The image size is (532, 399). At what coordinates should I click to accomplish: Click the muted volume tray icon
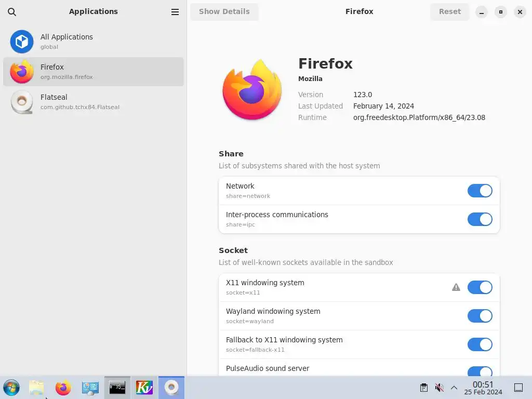(x=439, y=388)
